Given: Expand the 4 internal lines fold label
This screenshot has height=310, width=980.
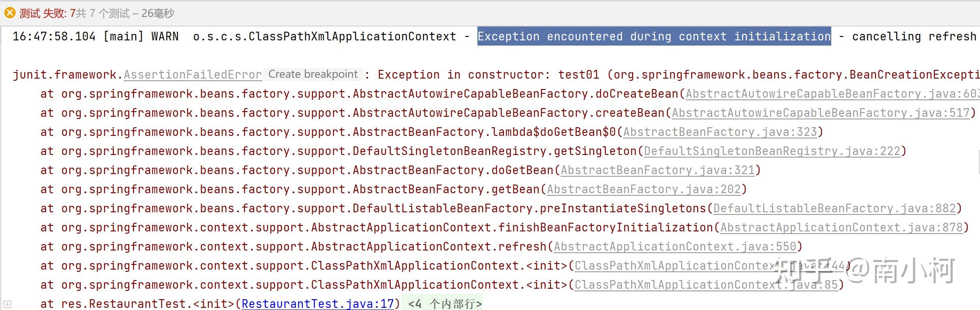Looking at the screenshot, I should click(445, 303).
